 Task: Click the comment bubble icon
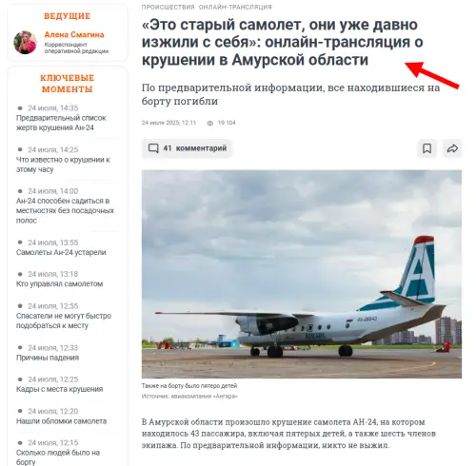[x=153, y=148]
